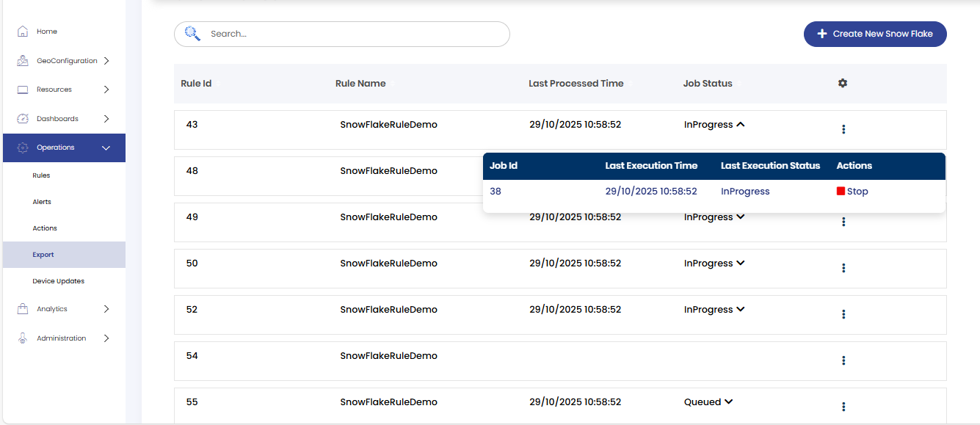Click the Analytics bag icon
The height and width of the screenshot is (425, 980).
pos(23,309)
